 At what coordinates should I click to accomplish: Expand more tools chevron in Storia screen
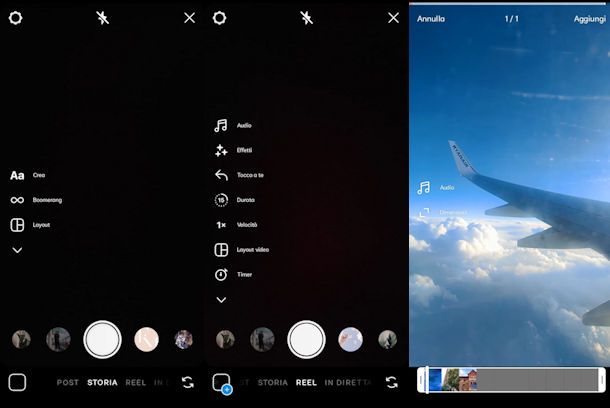click(x=17, y=250)
